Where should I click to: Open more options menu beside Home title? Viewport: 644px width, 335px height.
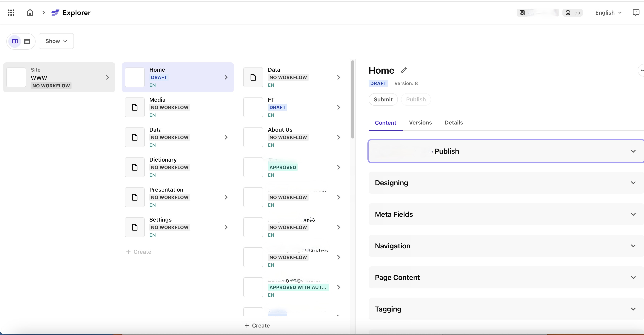tap(641, 70)
